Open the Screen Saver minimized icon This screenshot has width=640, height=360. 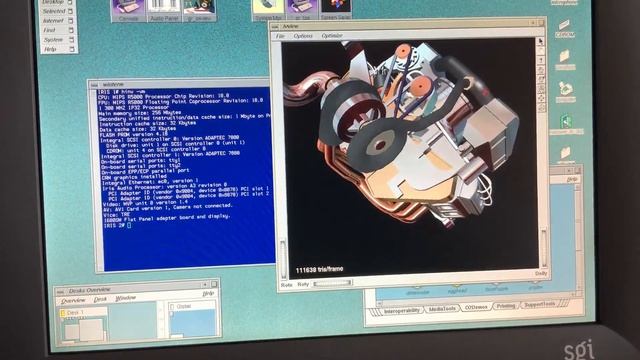point(336,10)
